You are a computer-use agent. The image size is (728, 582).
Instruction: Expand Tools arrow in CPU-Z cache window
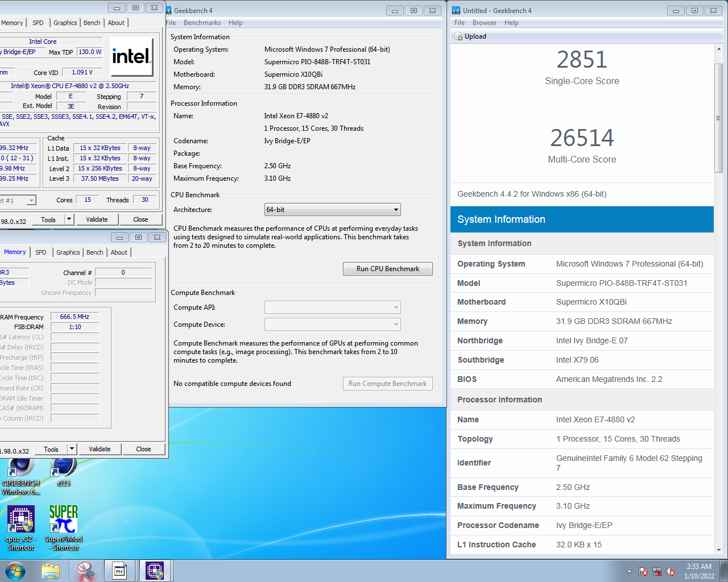(x=69, y=219)
